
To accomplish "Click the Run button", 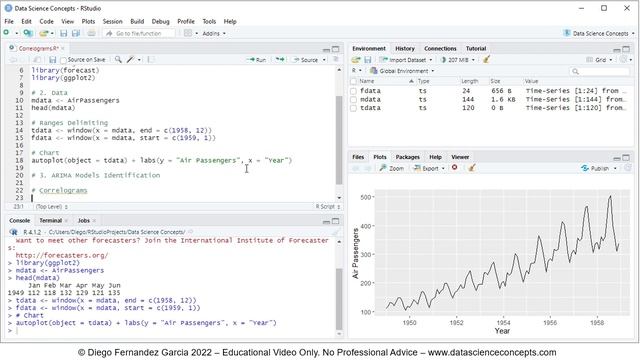I will pyautogui.click(x=257, y=60).
